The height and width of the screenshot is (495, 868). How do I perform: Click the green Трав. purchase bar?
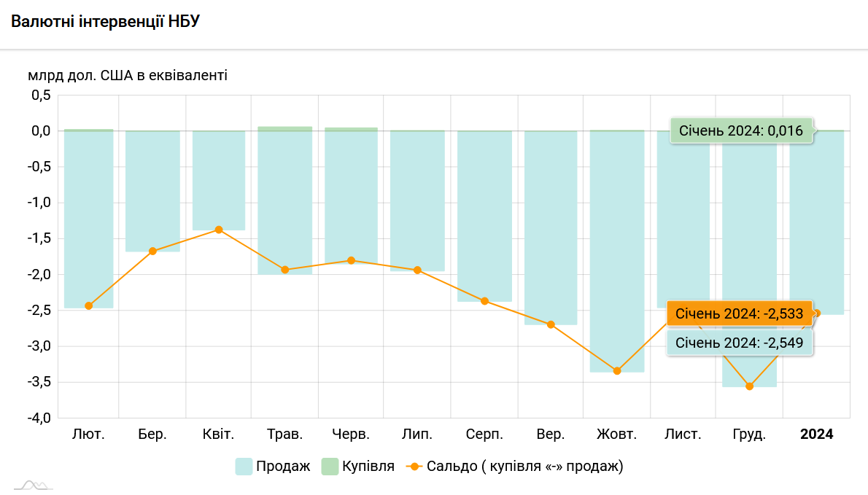point(285,129)
